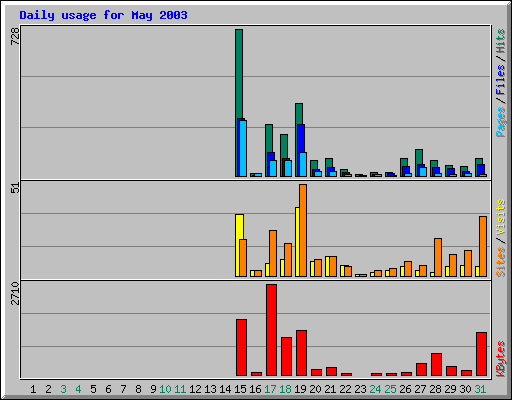The image size is (512, 400).
Task: Click the chart title "Daily usage for May 2003"
Action: point(103,15)
